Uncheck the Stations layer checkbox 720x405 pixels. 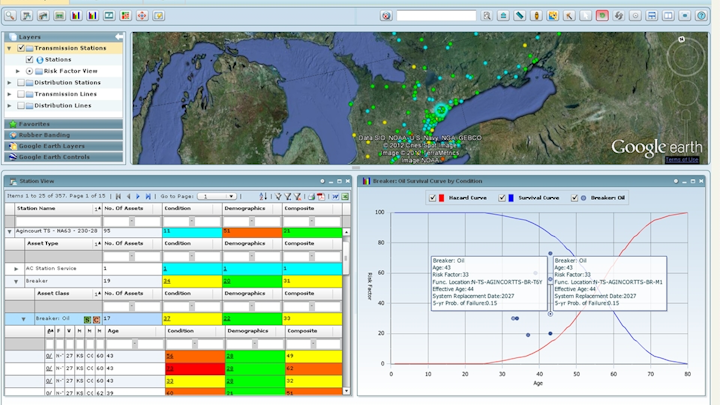tap(29, 59)
